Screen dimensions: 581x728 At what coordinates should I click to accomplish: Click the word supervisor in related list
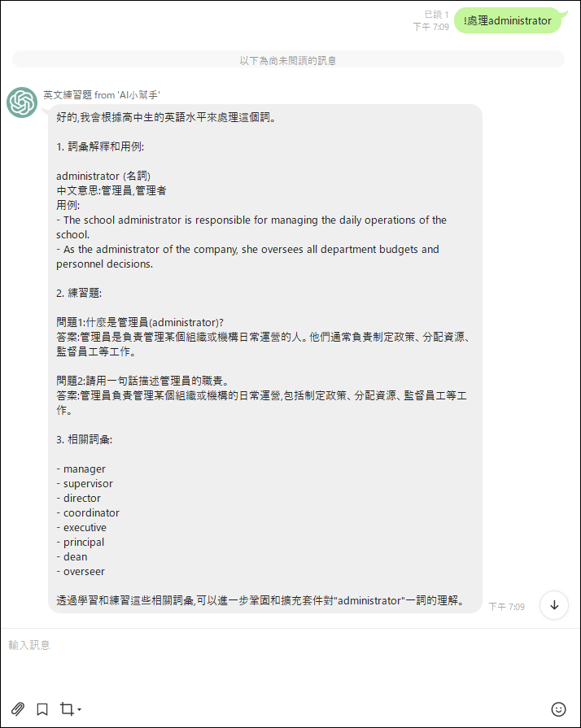(x=88, y=483)
